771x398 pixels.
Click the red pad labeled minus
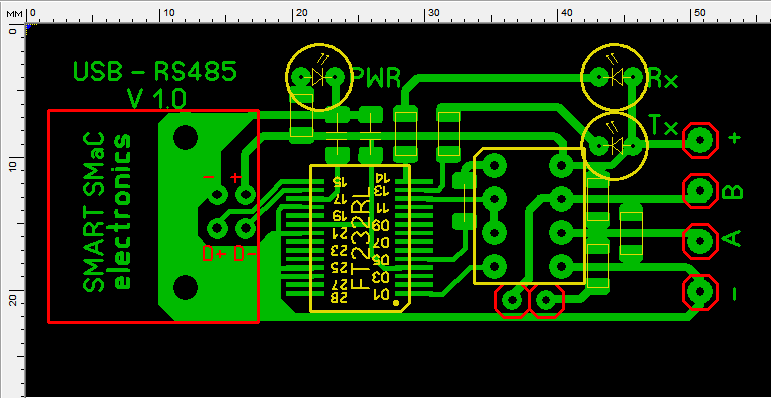tap(700, 292)
